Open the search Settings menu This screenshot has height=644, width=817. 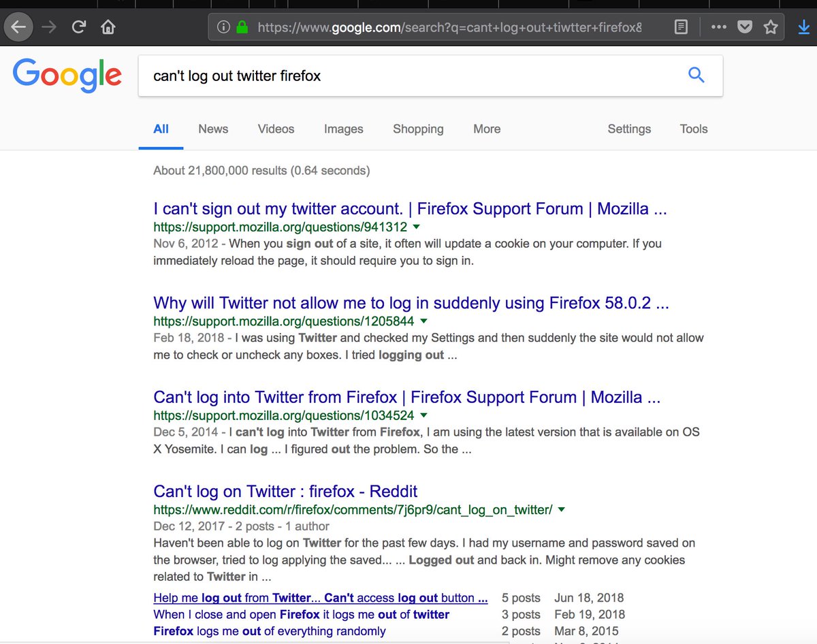(x=629, y=129)
